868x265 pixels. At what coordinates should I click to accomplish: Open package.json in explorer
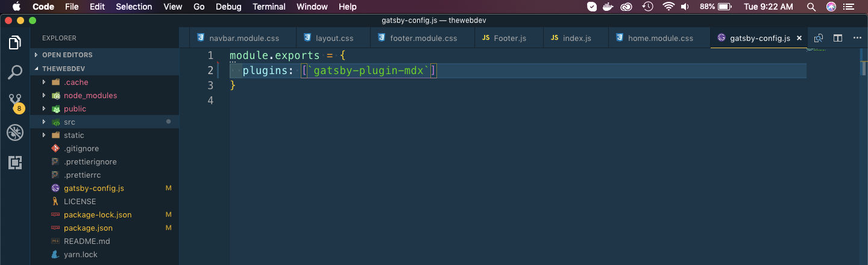click(104, 228)
